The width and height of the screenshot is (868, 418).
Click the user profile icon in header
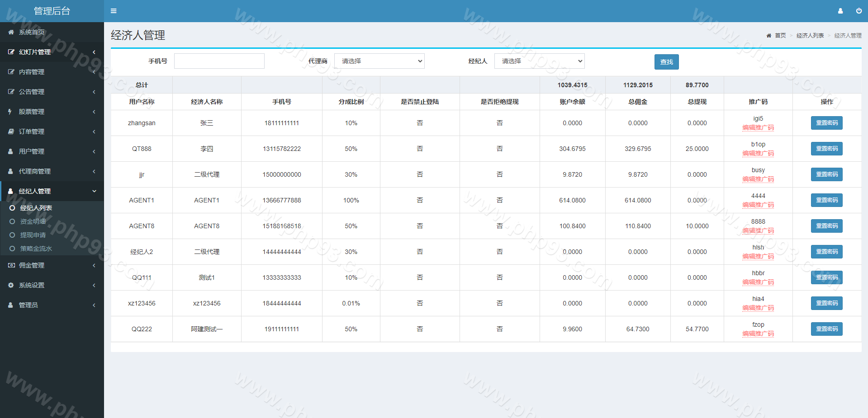pyautogui.click(x=840, y=11)
